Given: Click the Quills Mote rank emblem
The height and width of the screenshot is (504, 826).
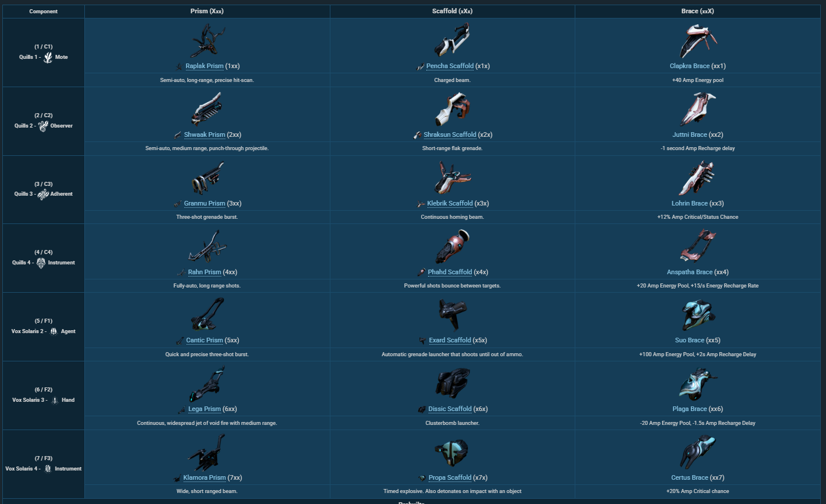Looking at the screenshot, I should (x=48, y=57).
